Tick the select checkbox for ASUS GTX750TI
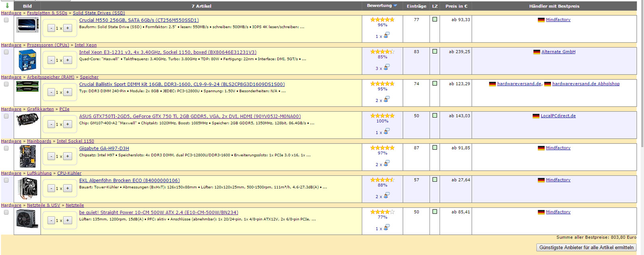Viewport: 644px width, 255px height. (6, 116)
